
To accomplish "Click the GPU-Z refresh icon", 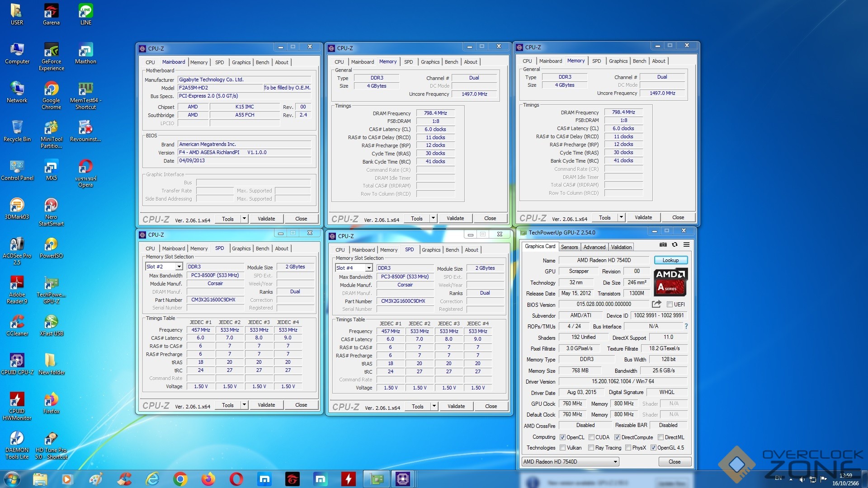I will 675,244.
